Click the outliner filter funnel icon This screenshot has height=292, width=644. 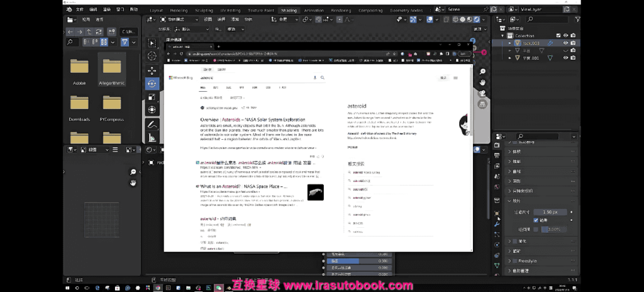[577, 20]
